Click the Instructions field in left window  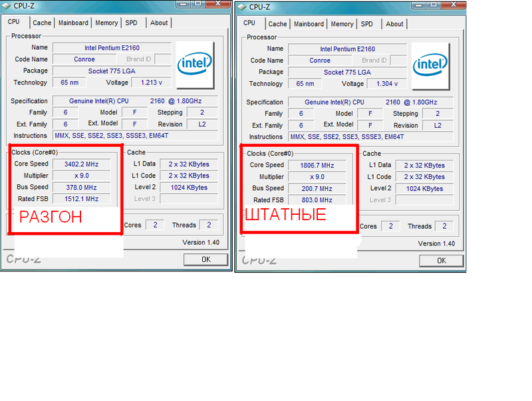point(136,136)
